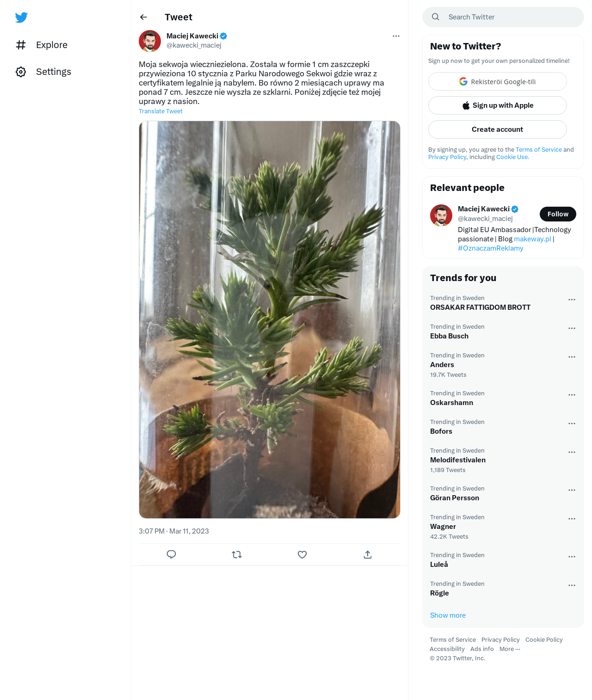Click Sign up with Apple

(x=498, y=105)
